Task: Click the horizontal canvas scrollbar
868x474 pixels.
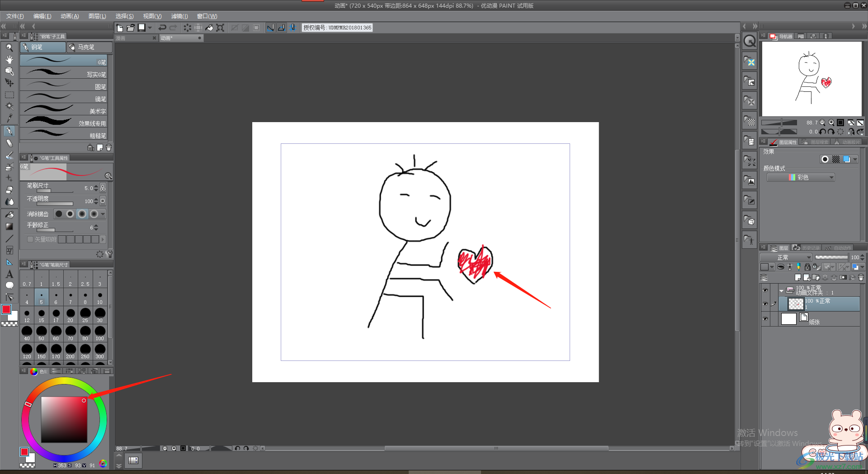Action: 496,448
